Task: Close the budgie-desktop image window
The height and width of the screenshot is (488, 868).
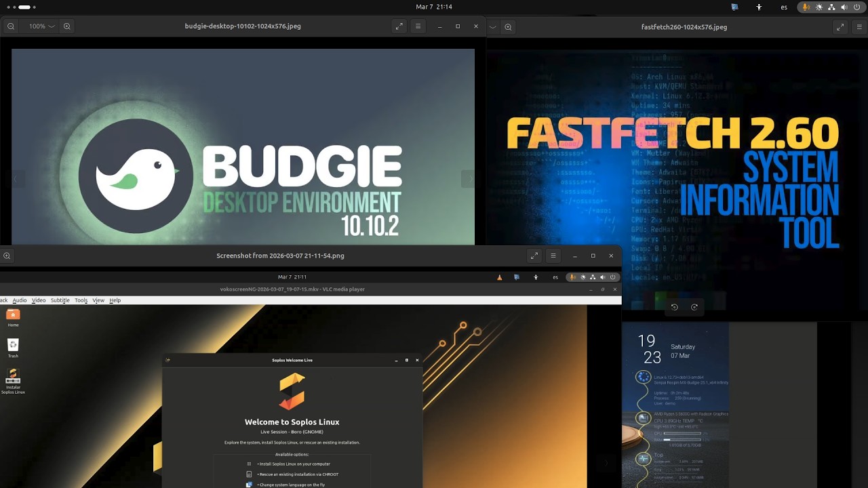Action: [476, 26]
